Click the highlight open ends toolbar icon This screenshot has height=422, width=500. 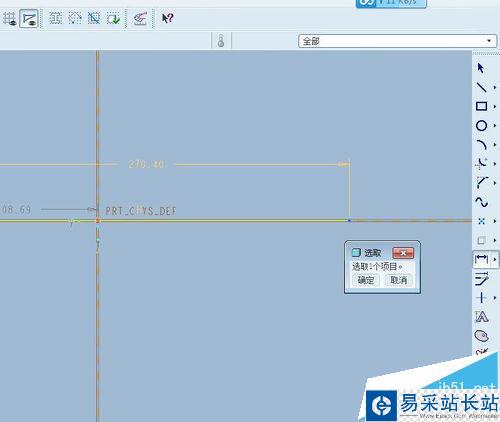[x=75, y=18]
